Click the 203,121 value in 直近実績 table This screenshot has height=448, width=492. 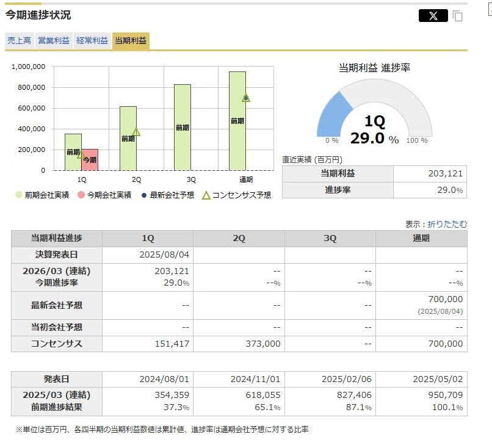click(x=446, y=173)
